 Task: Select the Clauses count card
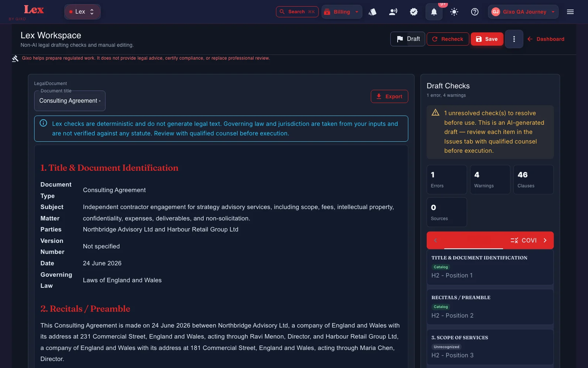click(x=534, y=180)
